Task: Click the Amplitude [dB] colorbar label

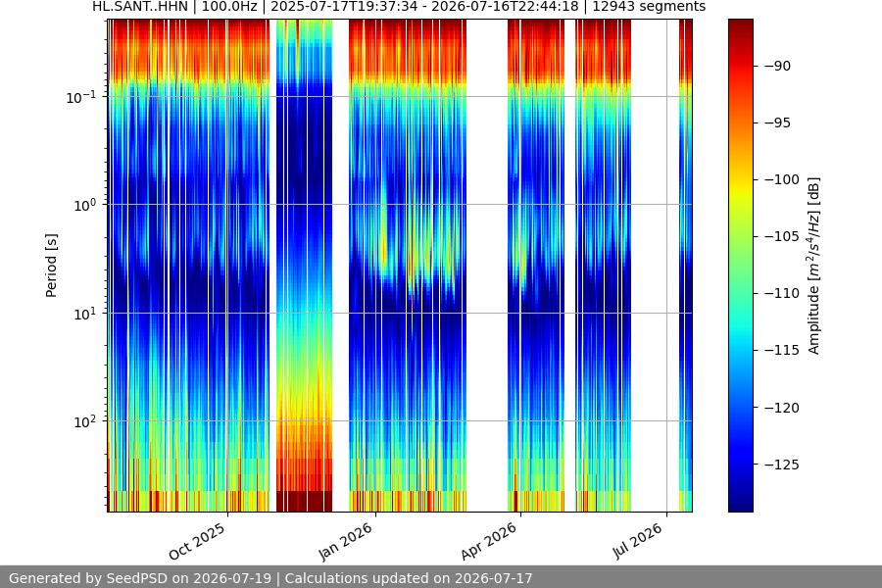Action: click(814, 266)
